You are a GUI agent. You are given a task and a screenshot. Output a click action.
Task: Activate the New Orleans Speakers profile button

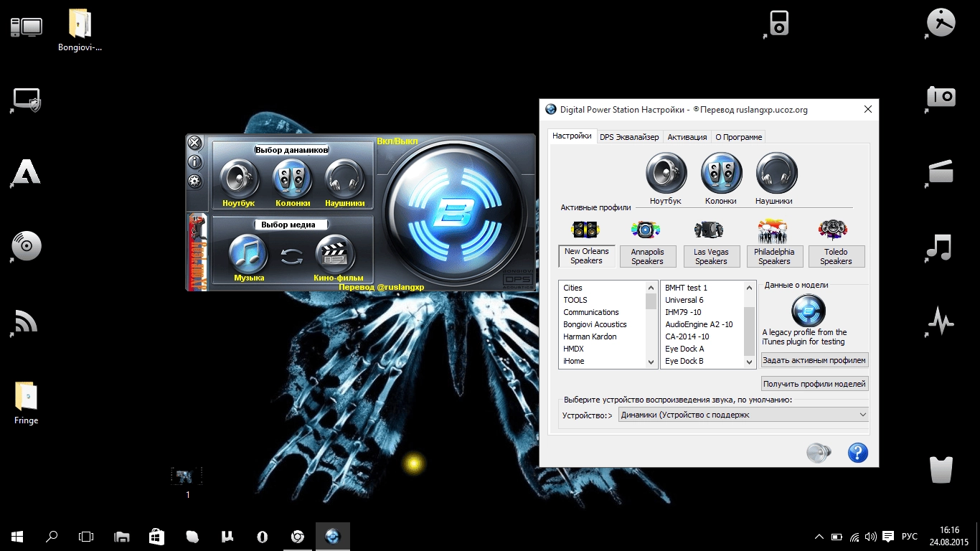point(587,256)
